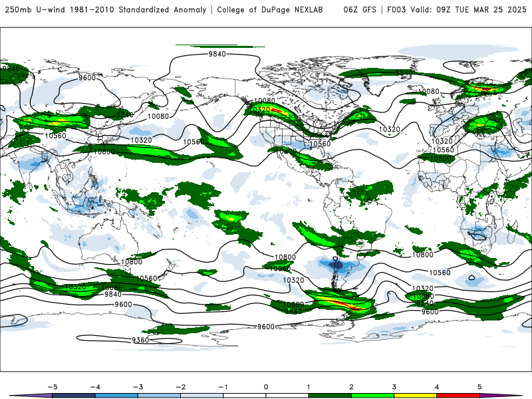
Task: Click the '-1' colorbar tick label
Action: pos(223,387)
